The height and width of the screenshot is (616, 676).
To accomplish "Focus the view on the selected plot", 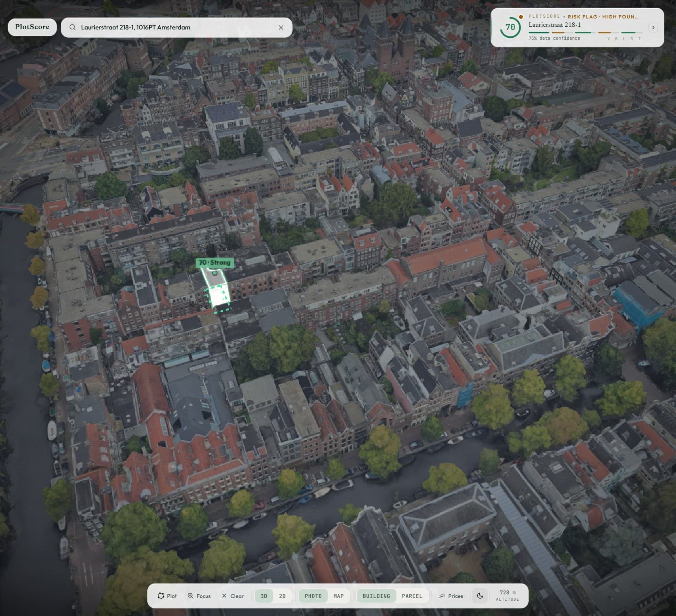I will [x=199, y=596].
